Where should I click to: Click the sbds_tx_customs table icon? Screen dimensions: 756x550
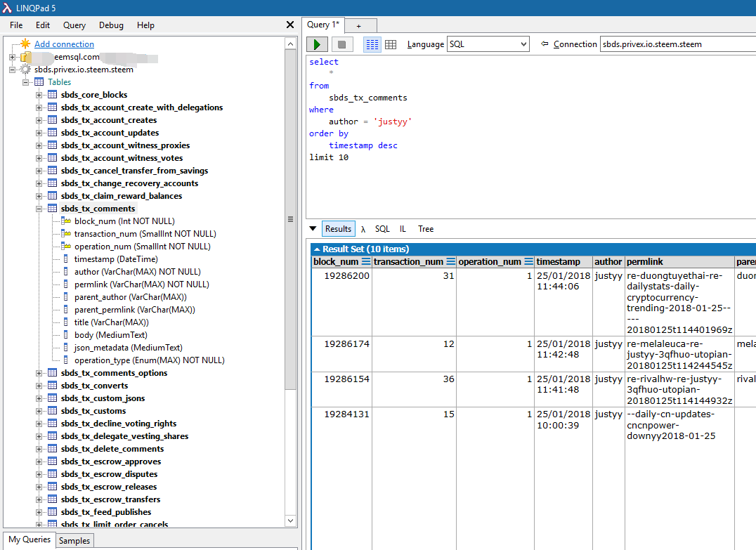[52, 411]
